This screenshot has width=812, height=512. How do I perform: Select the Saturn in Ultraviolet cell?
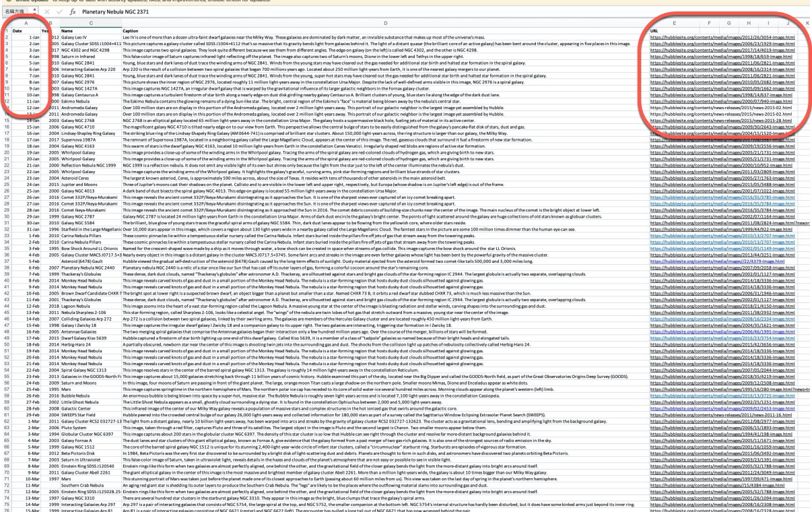[90, 461]
